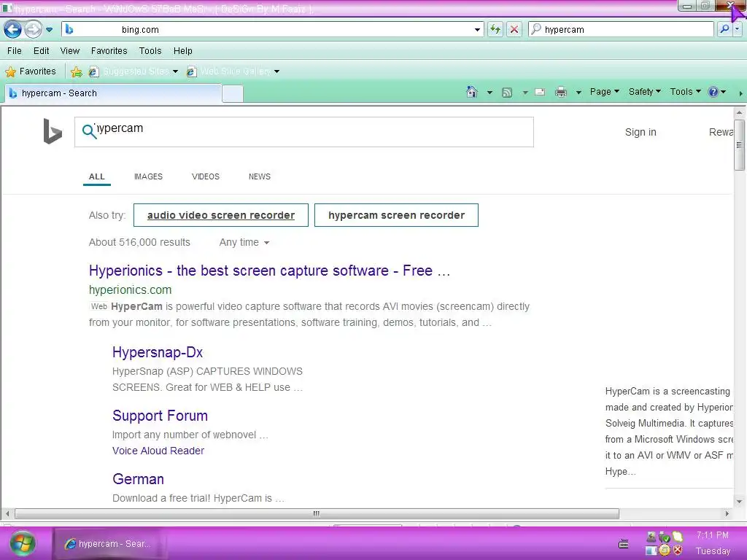Click the Add to Favorites Bar icon
This screenshot has height=560, width=747.
pyautogui.click(x=76, y=72)
